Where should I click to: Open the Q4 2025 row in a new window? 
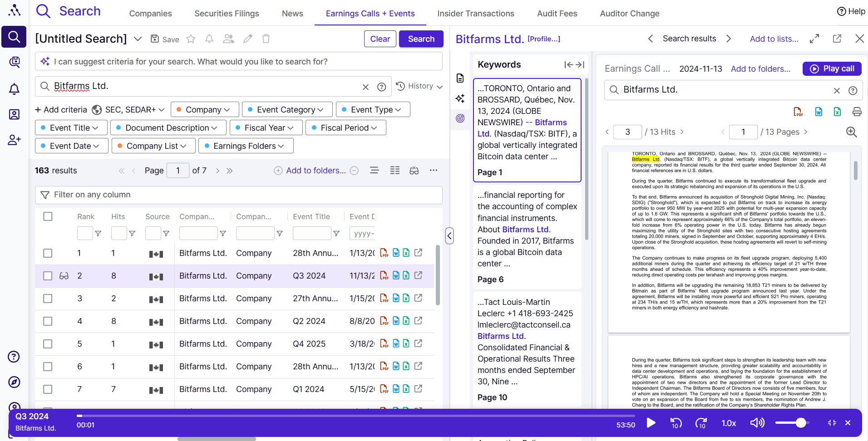point(418,343)
